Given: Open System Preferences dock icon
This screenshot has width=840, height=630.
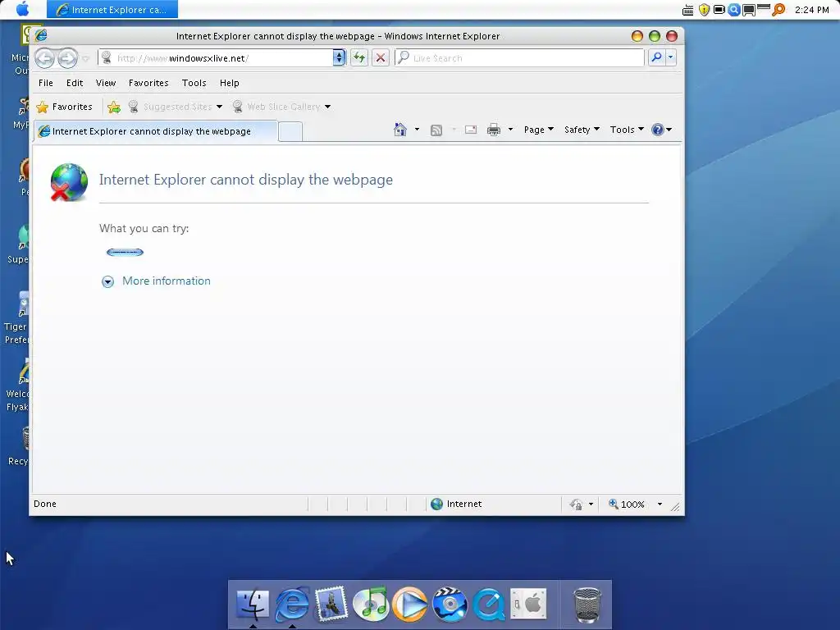Looking at the screenshot, I should point(528,604).
